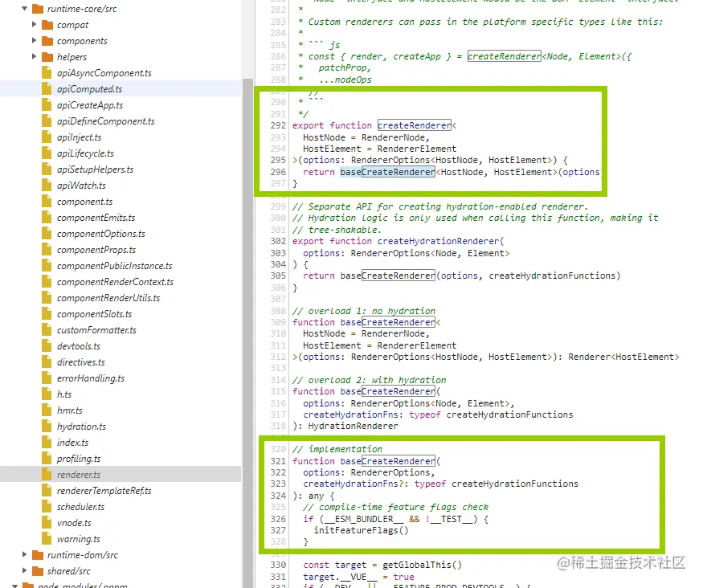Expand the components folder

(x=34, y=41)
